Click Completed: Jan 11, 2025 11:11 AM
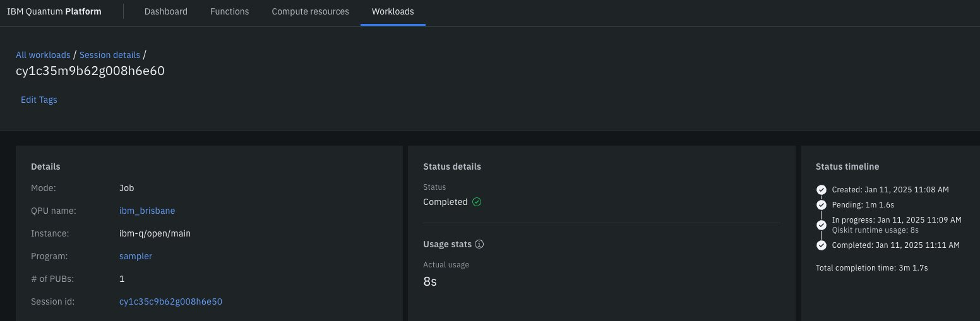The image size is (980, 321). pos(896,245)
